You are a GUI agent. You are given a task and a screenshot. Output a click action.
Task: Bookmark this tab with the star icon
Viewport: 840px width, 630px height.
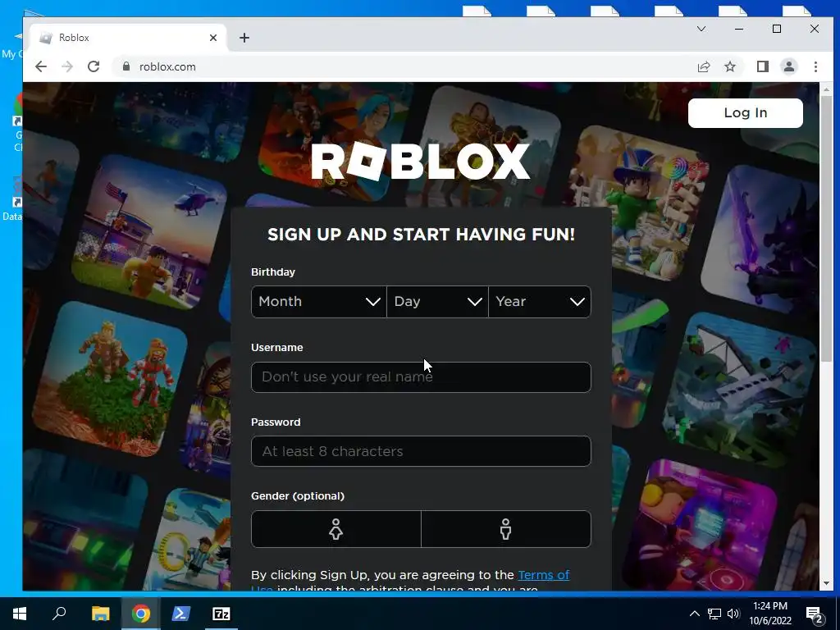pos(729,66)
